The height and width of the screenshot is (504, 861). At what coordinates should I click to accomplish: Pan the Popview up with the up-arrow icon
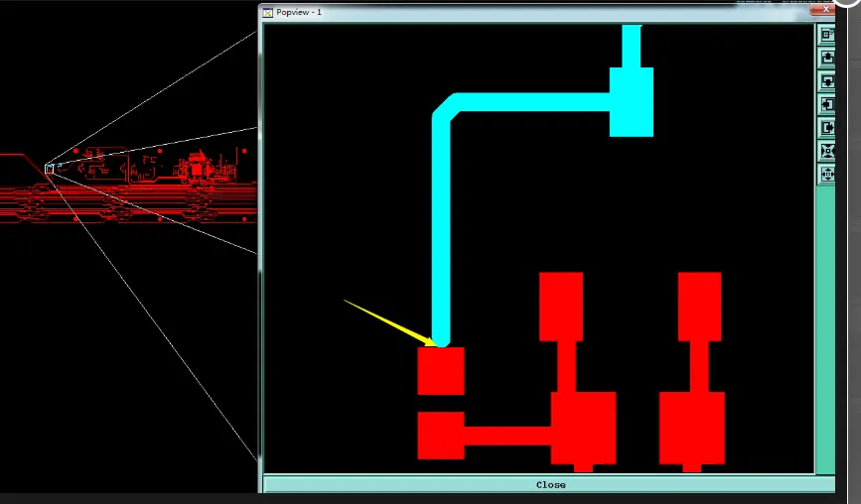point(827,59)
